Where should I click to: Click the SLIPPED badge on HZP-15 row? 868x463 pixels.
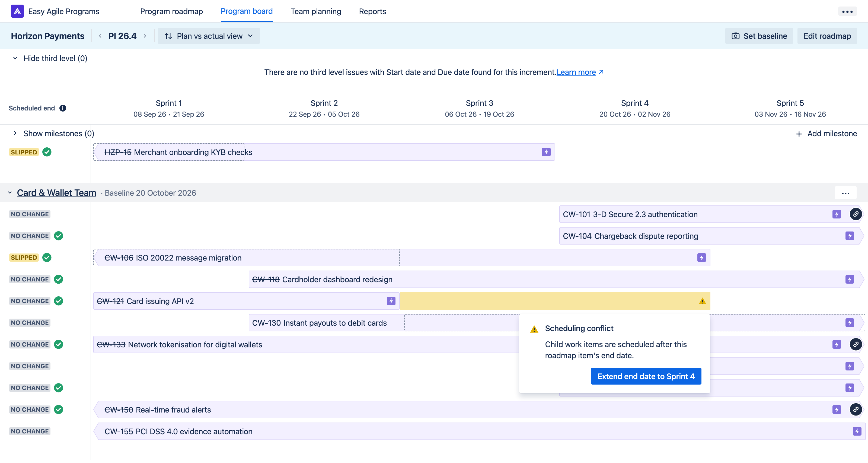point(24,152)
